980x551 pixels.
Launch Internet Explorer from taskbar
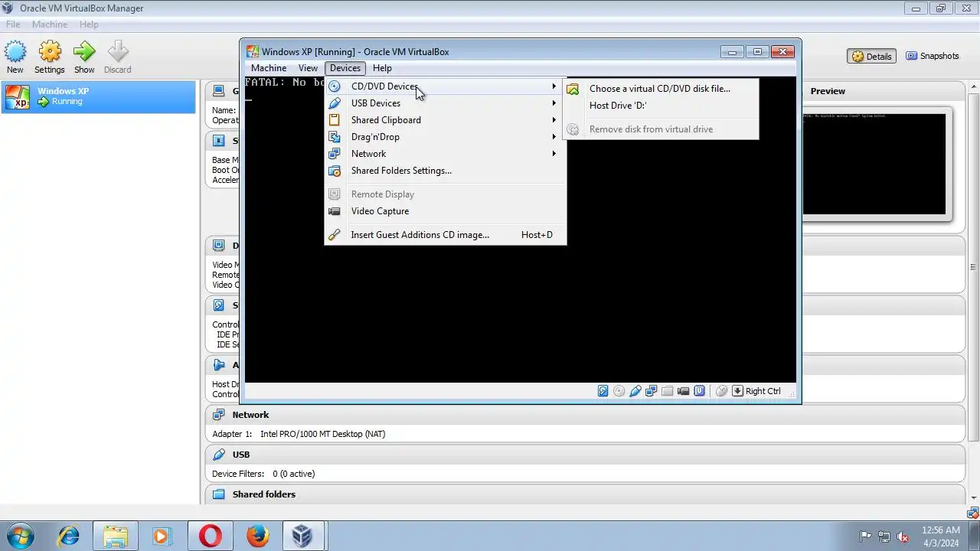[68, 536]
